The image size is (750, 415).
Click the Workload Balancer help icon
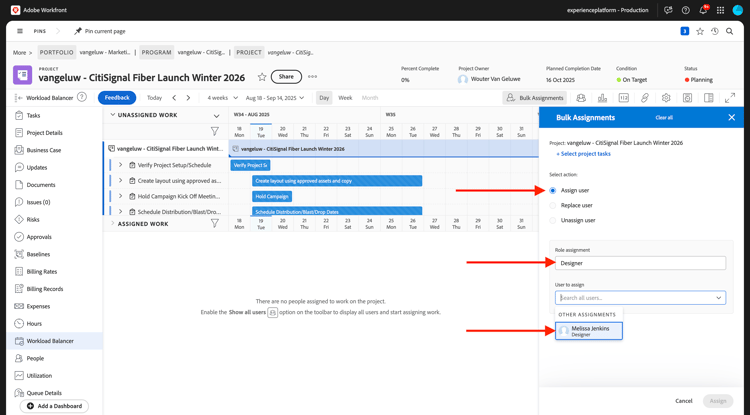click(82, 97)
